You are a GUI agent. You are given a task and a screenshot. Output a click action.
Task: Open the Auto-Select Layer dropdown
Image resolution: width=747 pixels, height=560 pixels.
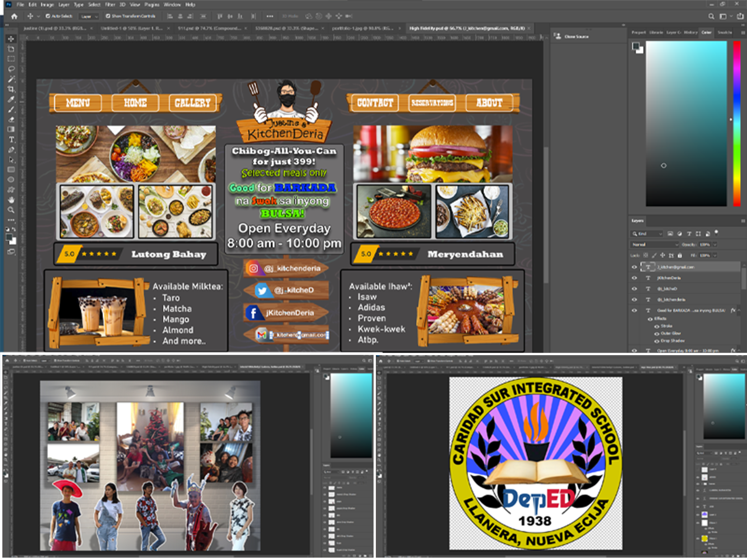(89, 16)
